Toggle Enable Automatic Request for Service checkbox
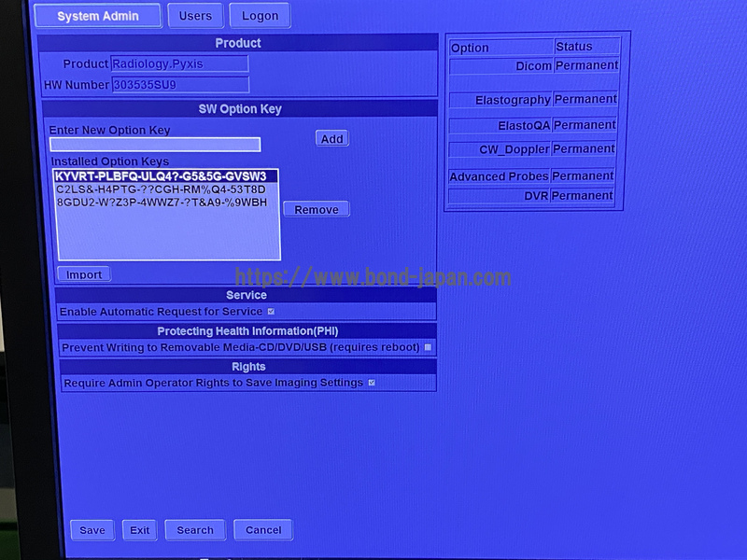747x560 pixels. click(x=271, y=312)
